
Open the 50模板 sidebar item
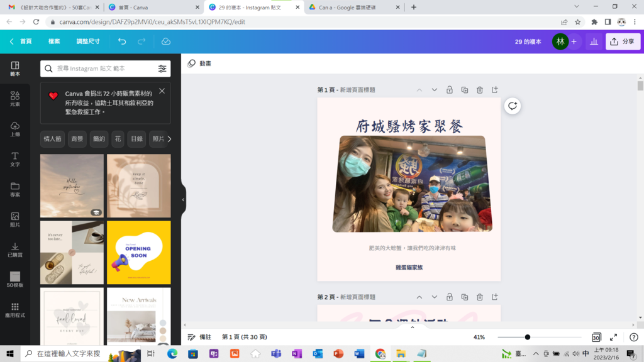(x=15, y=280)
